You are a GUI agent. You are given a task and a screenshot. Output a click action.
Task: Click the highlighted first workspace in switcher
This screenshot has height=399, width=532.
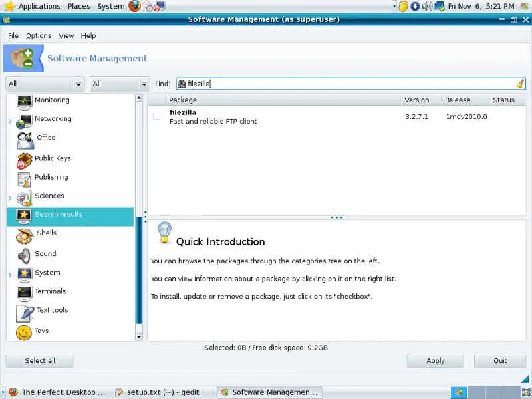pos(459,392)
